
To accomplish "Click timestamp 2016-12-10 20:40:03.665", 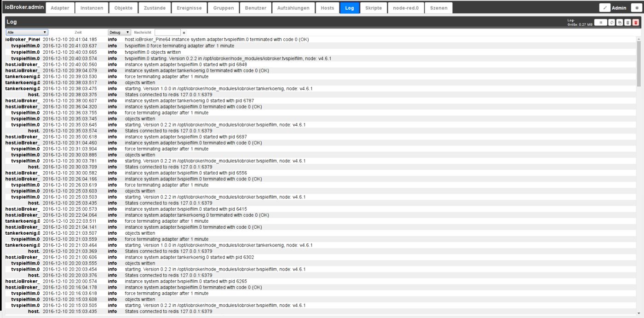I will point(70,52).
